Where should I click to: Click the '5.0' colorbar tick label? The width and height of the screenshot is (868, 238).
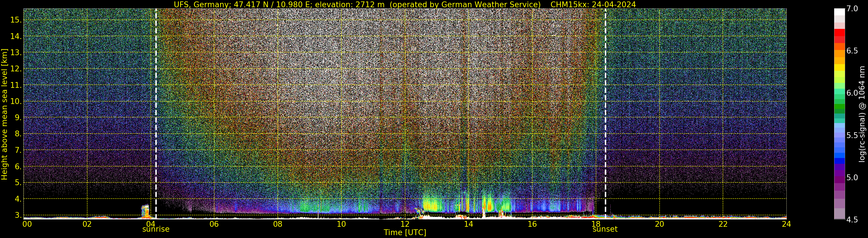point(852,177)
